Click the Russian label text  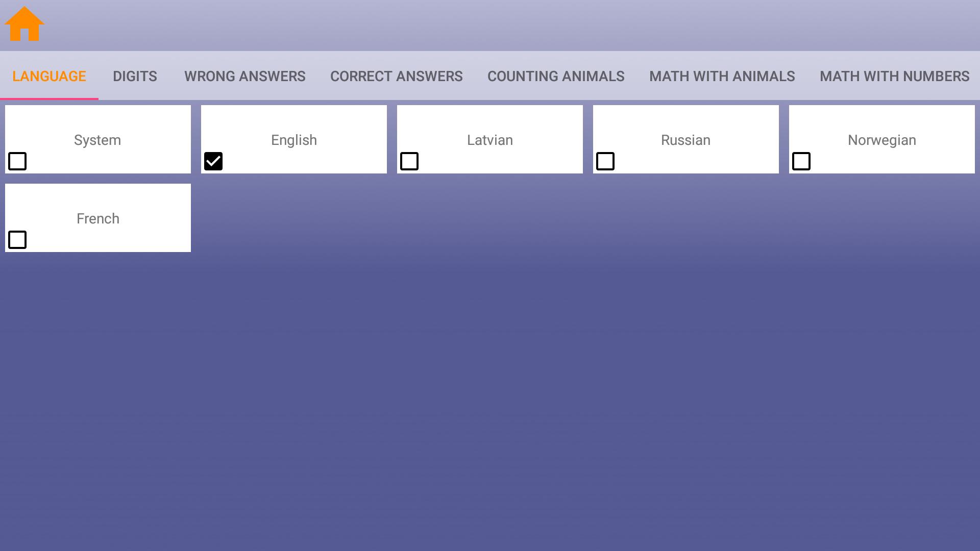tap(685, 140)
